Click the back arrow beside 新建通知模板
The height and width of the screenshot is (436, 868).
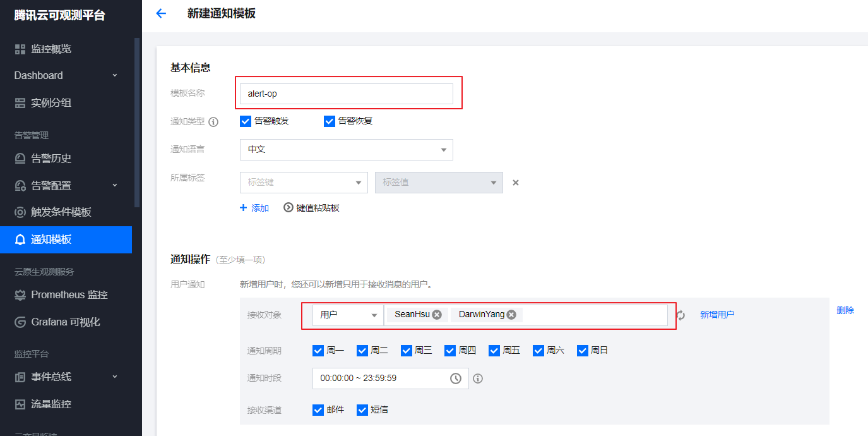pos(161,13)
